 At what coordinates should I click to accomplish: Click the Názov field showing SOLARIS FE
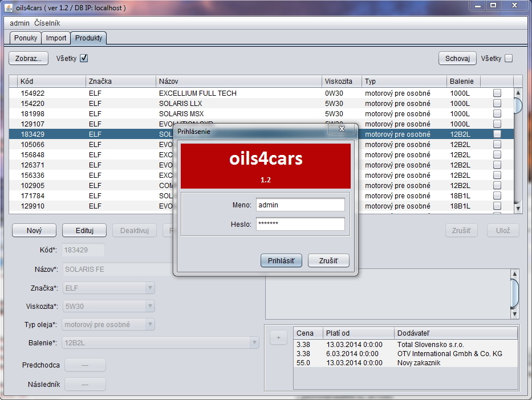coord(117,269)
